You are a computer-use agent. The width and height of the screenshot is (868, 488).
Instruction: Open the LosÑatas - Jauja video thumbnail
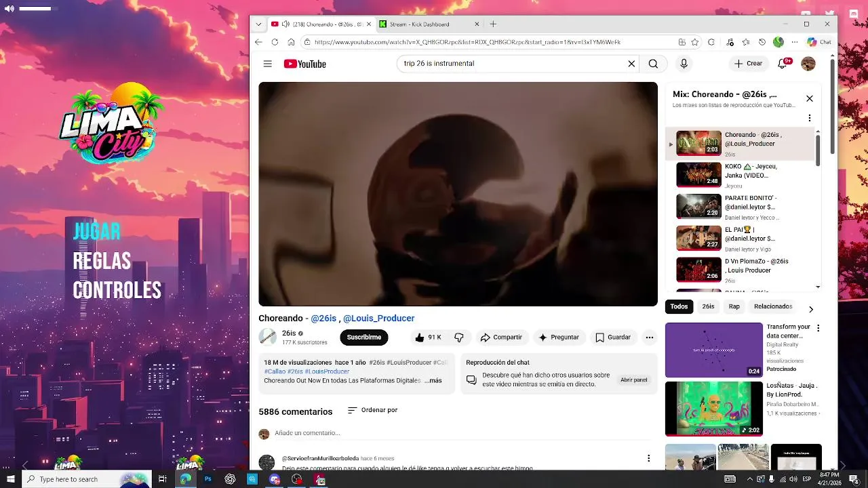[x=714, y=409]
